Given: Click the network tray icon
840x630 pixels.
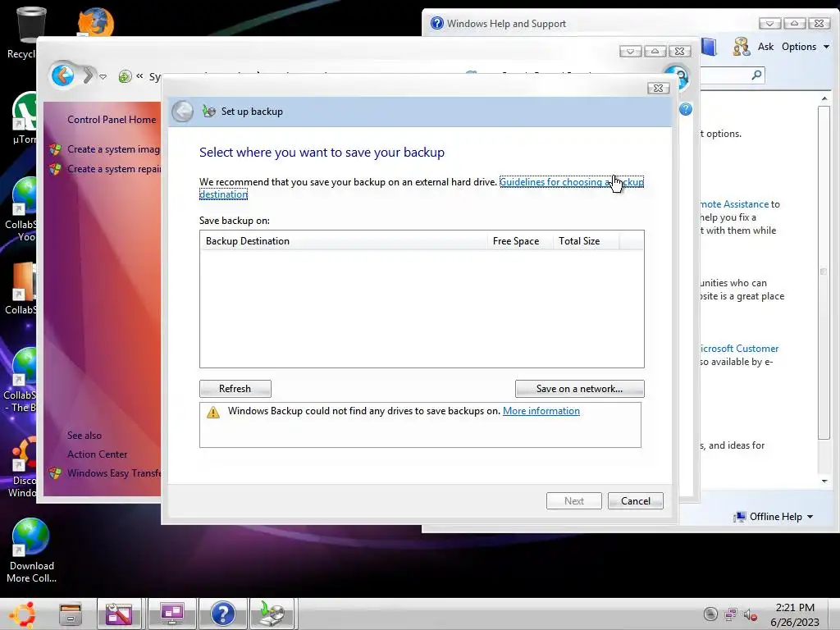Looking at the screenshot, I should click(x=731, y=614).
